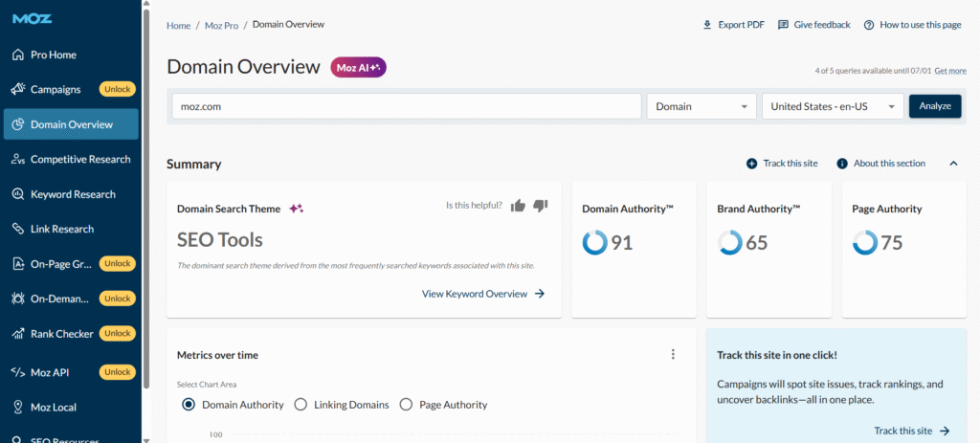Click the Domain Authority score donut chart

[595, 242]
